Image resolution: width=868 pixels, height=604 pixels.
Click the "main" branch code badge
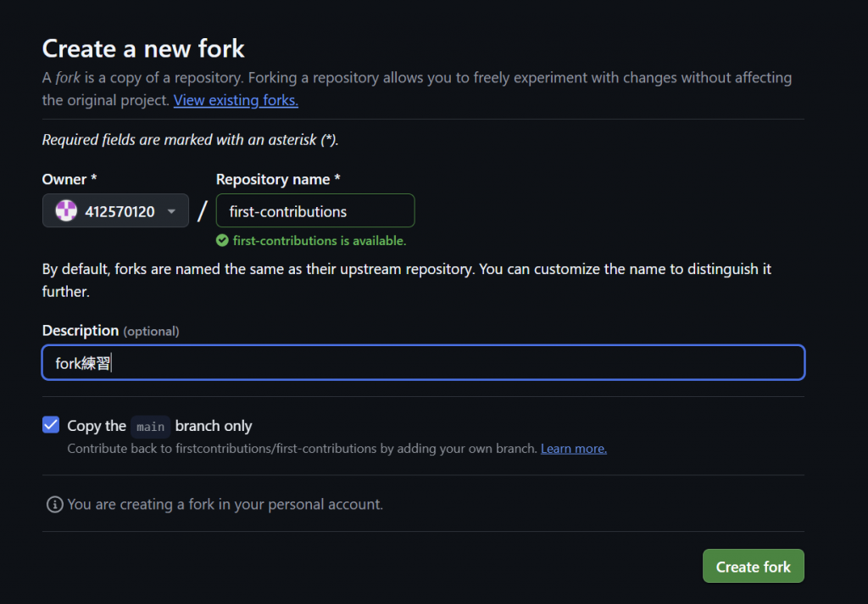(x=151, y=427)
